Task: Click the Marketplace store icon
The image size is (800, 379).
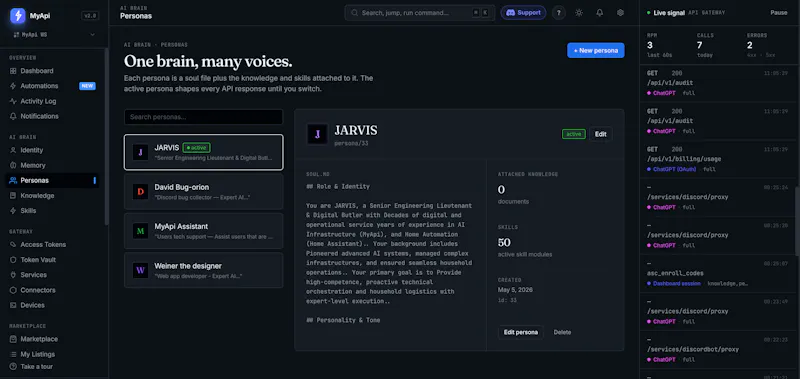Action: [13, 339]
